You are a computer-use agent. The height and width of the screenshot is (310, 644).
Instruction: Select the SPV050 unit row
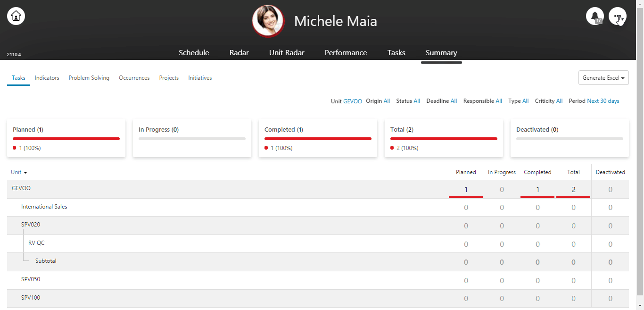(x=318, y=280)
